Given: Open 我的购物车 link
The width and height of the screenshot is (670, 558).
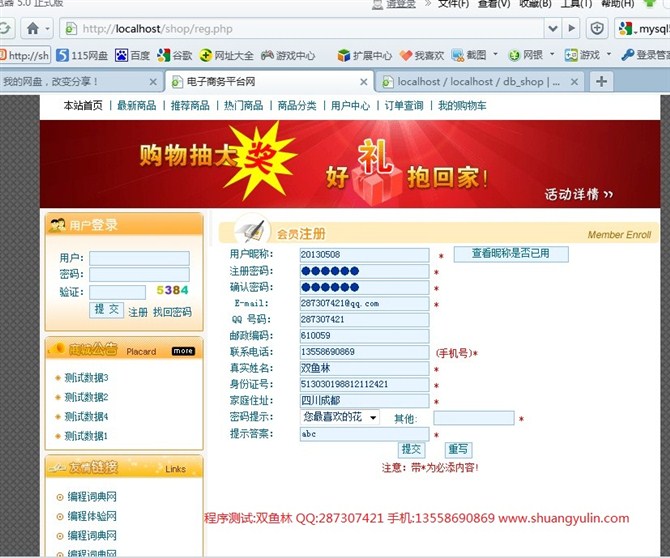Looking at the screenshot, I should pos(462,106).
